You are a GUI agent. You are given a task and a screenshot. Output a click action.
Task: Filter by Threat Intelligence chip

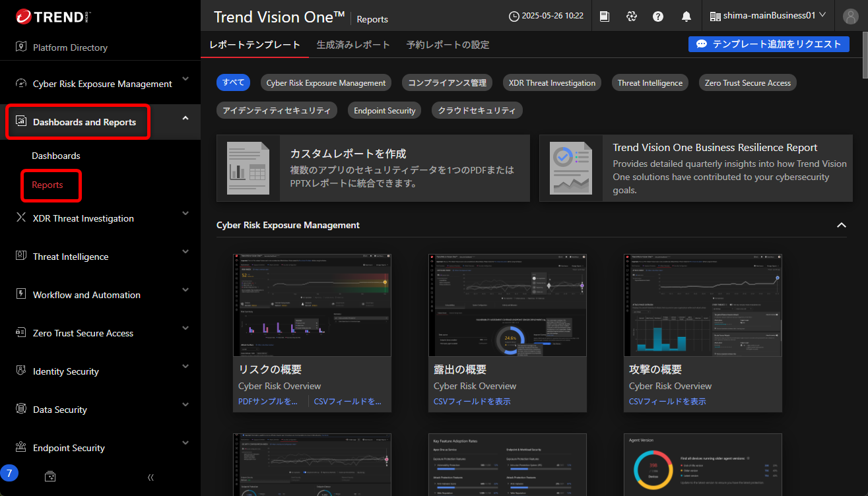[650, 82]
